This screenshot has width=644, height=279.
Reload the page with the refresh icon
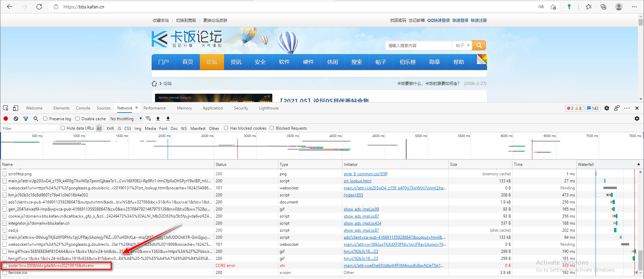tap(39, 7)
